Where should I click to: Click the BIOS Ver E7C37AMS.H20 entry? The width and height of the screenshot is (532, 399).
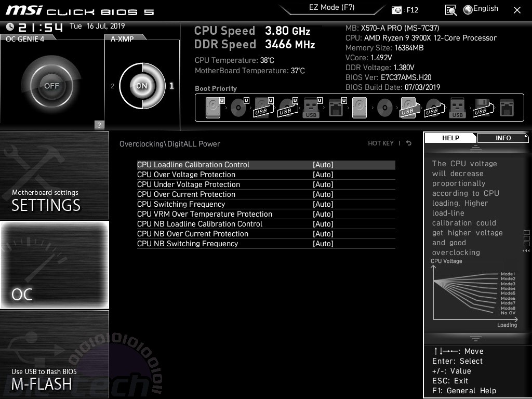(389, 77)
